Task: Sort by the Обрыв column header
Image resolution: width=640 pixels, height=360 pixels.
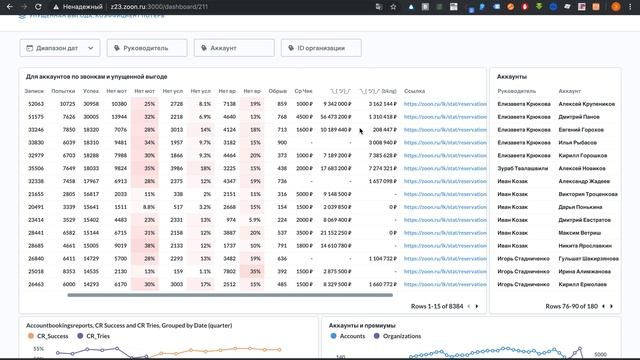Action: [278, 91]
